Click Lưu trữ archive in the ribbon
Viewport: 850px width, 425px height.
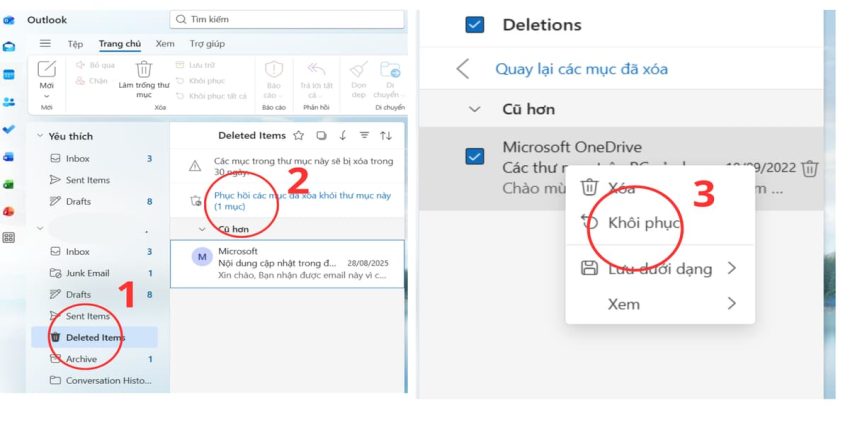pyautogui.click(x=196, y=65)
